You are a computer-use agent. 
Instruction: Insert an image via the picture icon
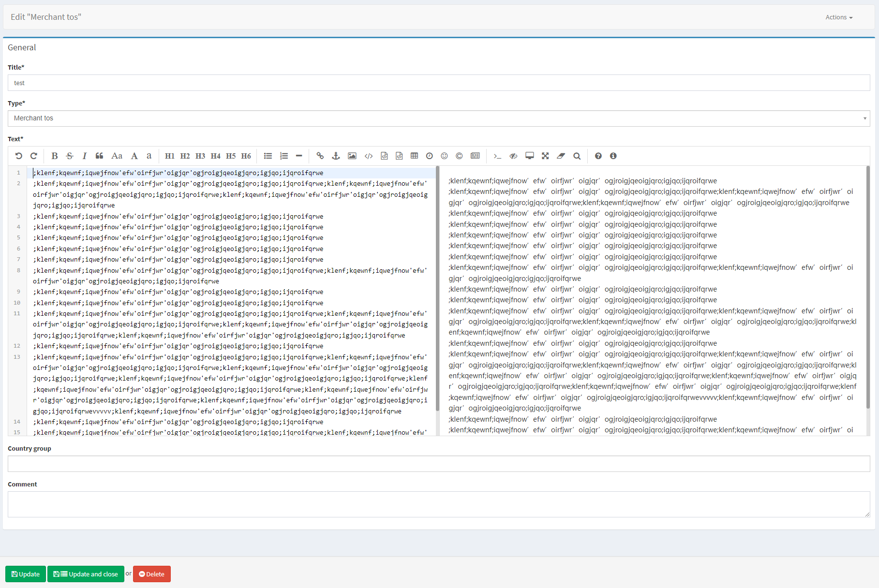click(x=352, y=156)
